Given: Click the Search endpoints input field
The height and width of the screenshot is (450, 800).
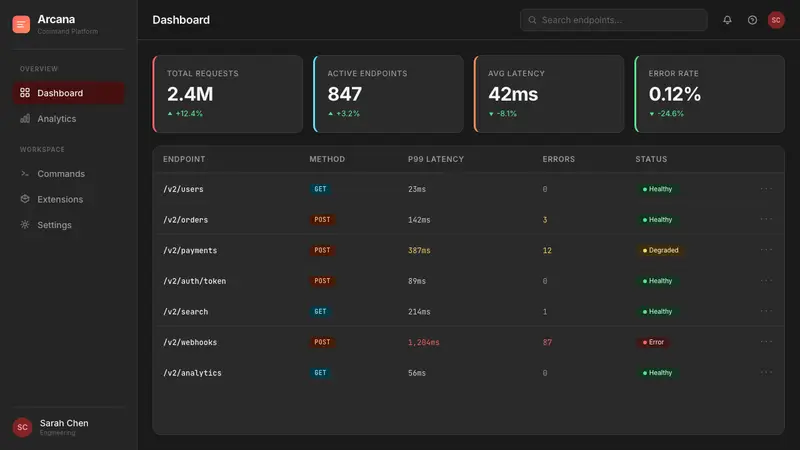Looking at the screenshot, I should click(614, 20).
